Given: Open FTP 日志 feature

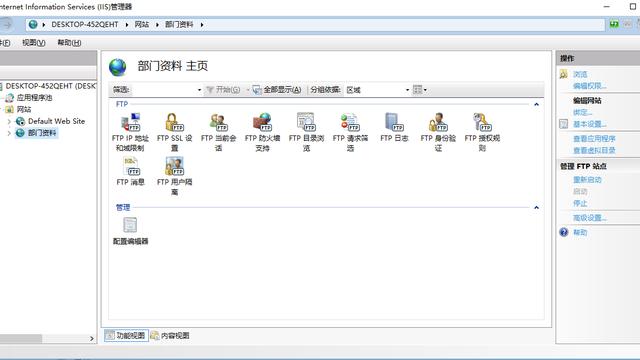Looking at the screenshot, I should (x=394, y=127).
